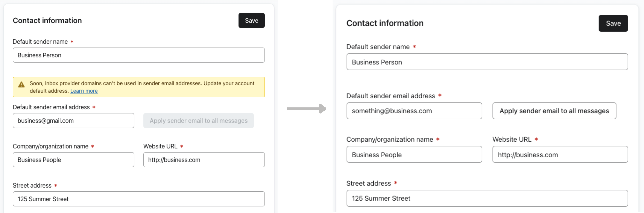Click Website URL field below enabled Apply button

pyautogui.click(x=560, y=154)
